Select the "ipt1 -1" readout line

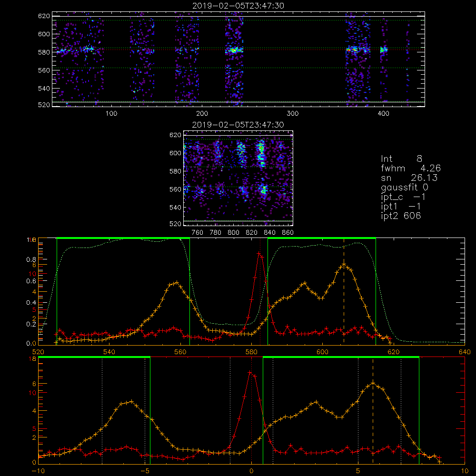[x=401, y=207]
